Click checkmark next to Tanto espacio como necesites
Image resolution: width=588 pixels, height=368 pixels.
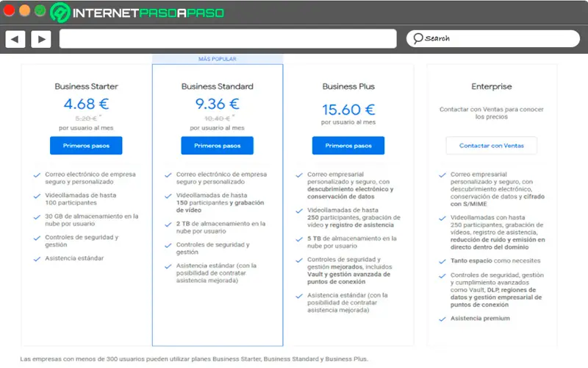(442, 261)
